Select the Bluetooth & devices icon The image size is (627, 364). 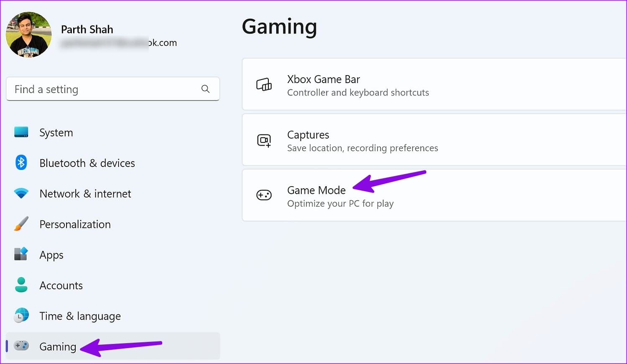pyautogui.click(x=21, y=163)
